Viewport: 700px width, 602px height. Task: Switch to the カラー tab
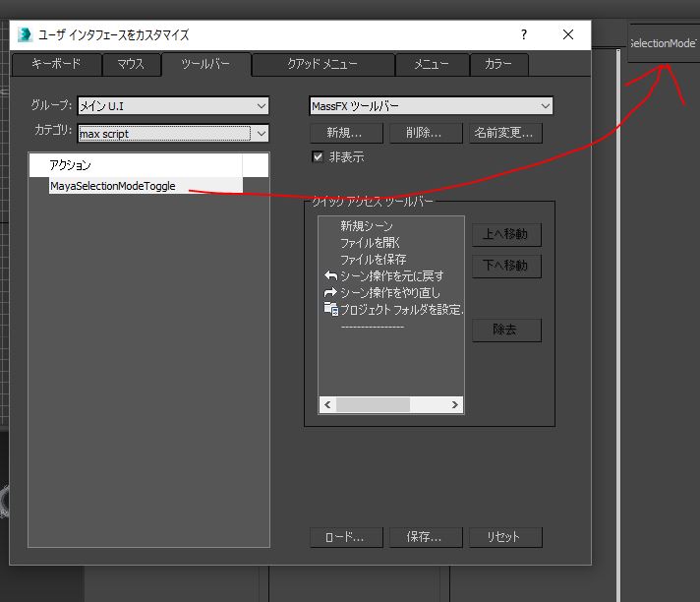coord(498,65)
